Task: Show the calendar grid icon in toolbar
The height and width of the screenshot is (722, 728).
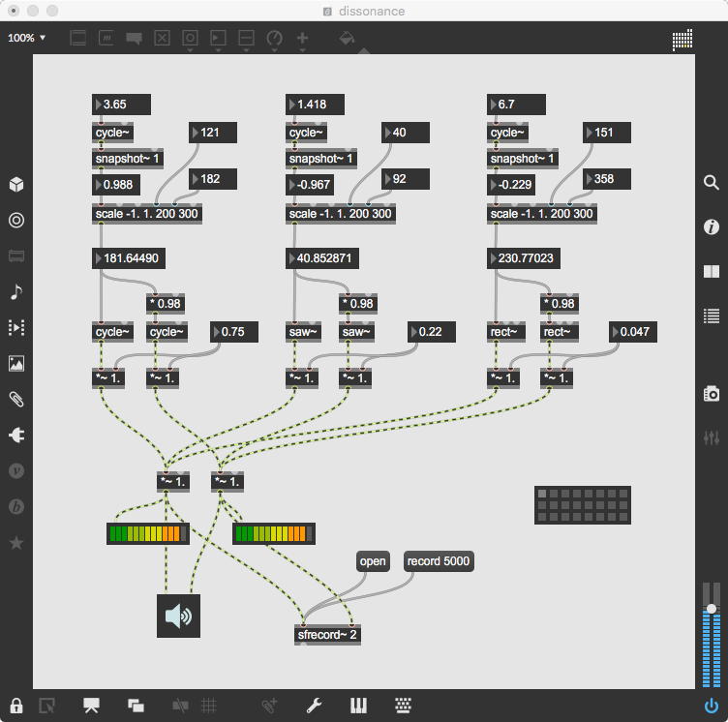Action: [x=682, y=40]
